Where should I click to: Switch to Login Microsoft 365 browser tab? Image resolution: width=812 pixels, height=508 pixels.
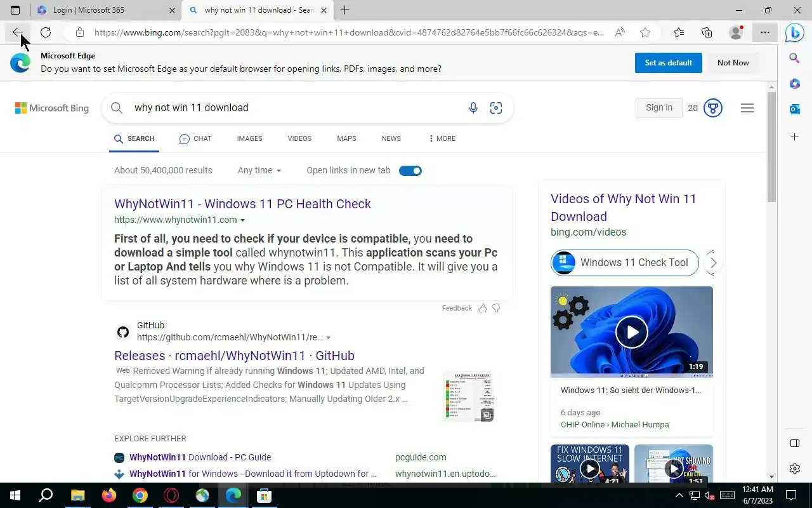pos(105,10)
